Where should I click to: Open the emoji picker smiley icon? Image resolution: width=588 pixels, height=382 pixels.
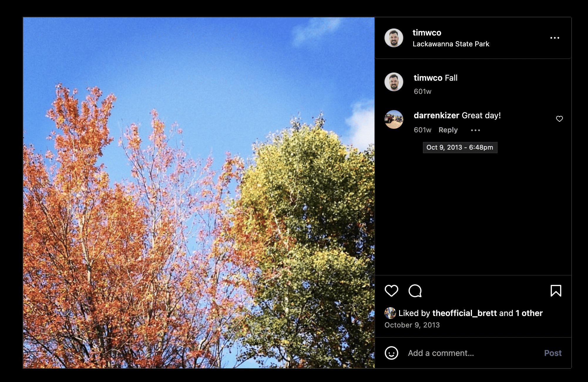click(391, 353)
